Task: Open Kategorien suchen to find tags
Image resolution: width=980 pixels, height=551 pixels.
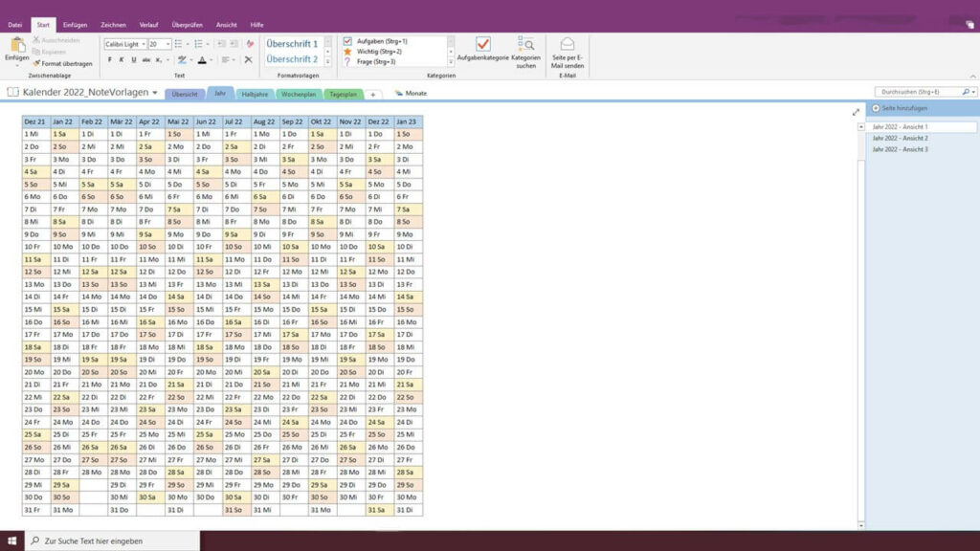Action: (x=528, y=46)
